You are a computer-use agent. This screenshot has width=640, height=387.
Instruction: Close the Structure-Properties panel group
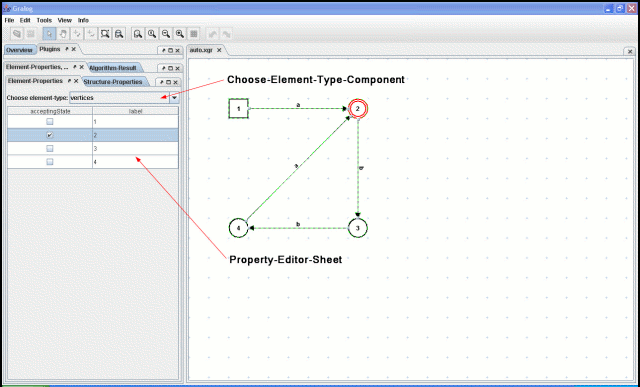tap(176, 82)
